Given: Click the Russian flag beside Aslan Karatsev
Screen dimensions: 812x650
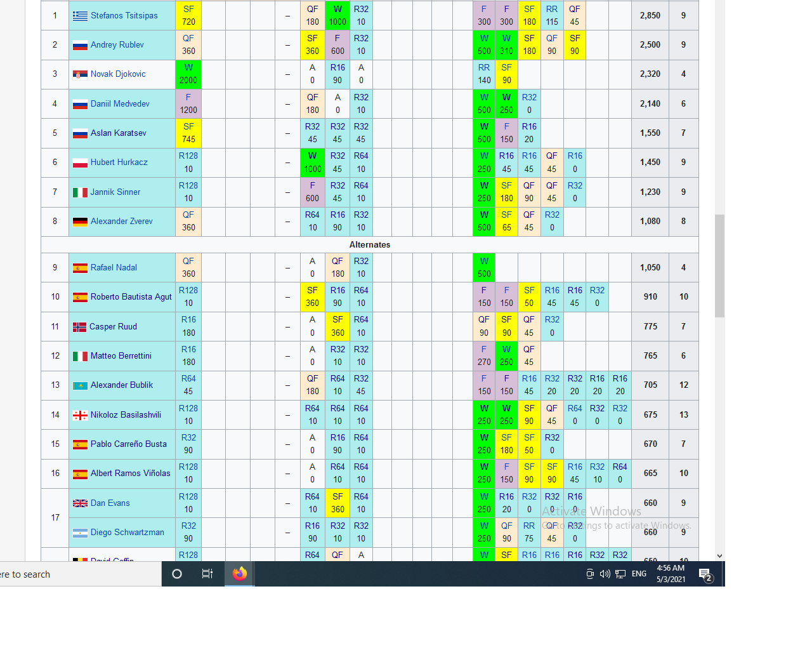Looking at the screenshot, I should [x=80, y=133].
